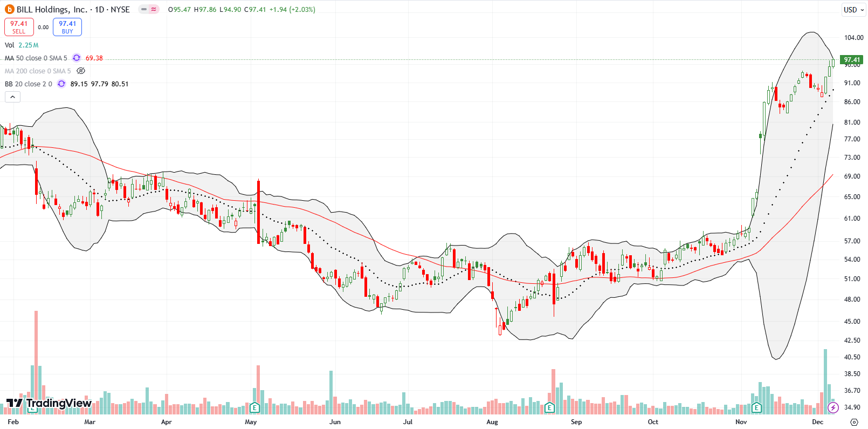Click the 65.00 label on the price scale
Viewport: 868px width, 429px height.
click(852, 197)
